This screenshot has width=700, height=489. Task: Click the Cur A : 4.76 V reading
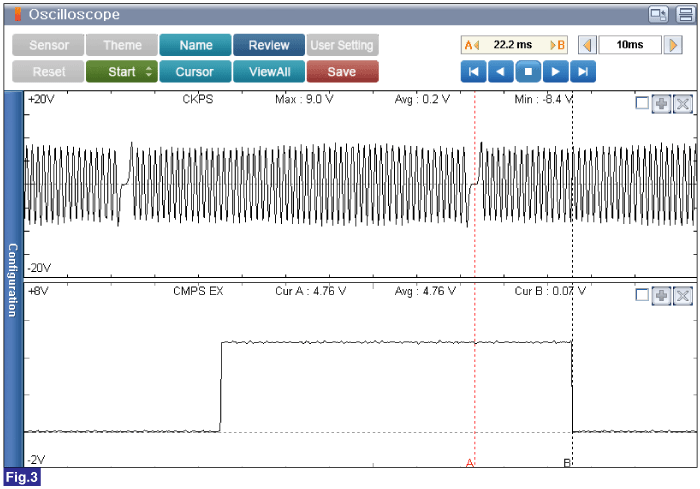point(310,291)
